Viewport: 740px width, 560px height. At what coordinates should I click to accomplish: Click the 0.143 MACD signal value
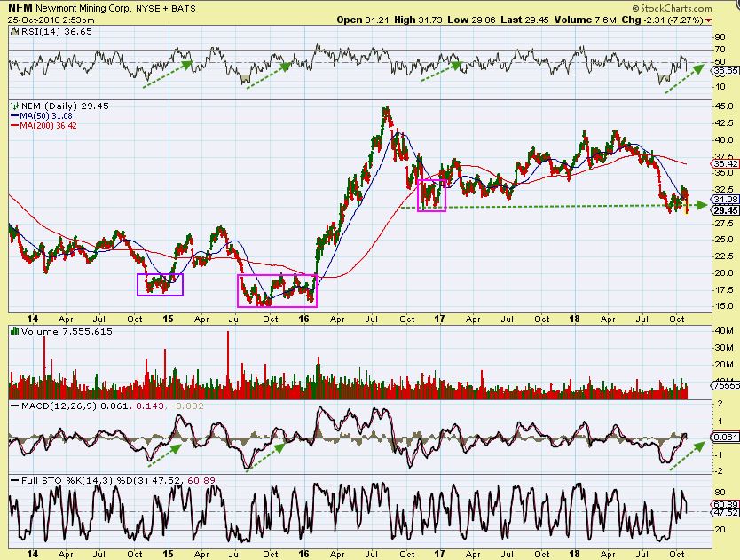pyautogui.click(x=150, y=406)
